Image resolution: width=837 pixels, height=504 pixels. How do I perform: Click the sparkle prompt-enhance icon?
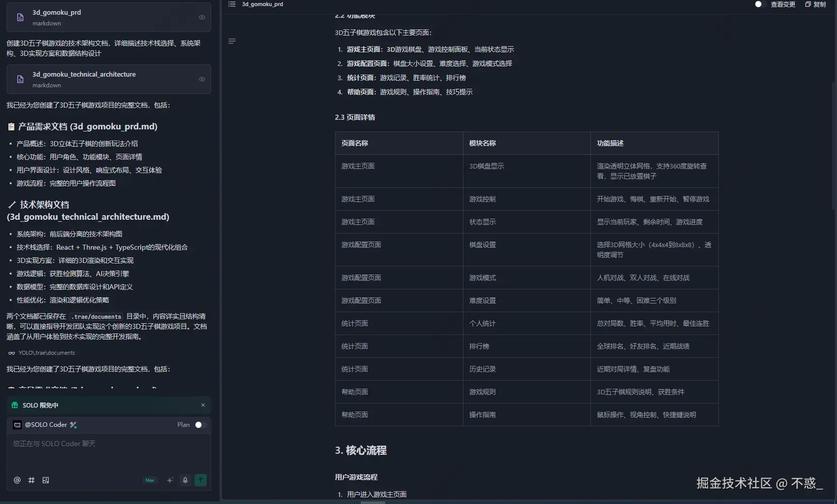point(170,480)
